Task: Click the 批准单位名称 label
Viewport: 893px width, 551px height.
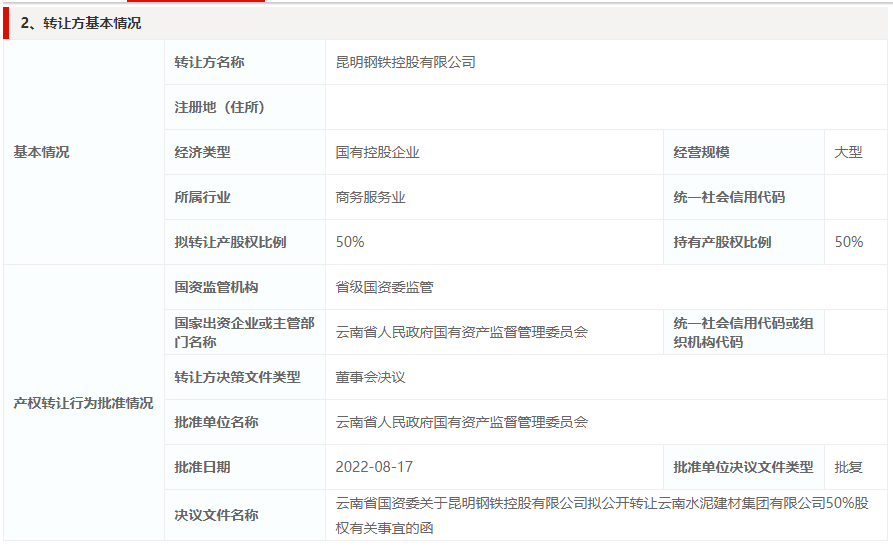Action: (x=216, y=422)
